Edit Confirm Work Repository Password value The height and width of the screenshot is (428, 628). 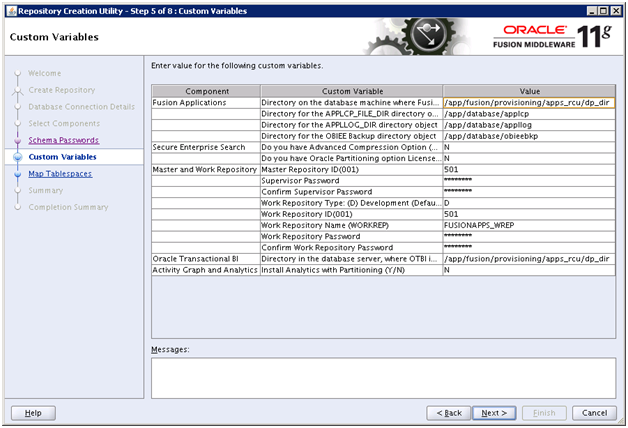pyautogui.click(x=529, y=248)
